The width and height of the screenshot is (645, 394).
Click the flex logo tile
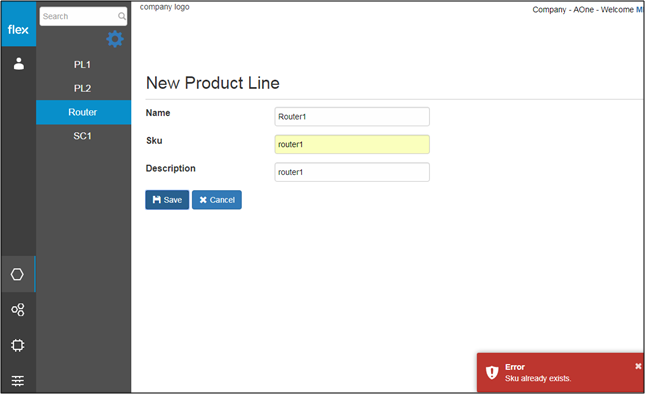coord(19,24)
